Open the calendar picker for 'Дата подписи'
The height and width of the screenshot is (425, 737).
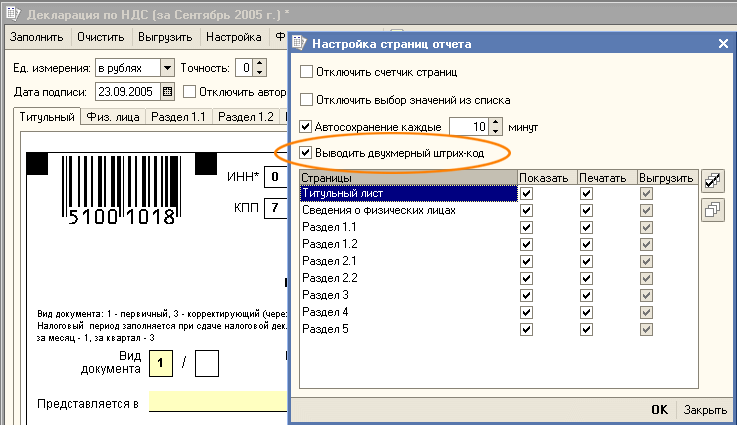pyautogui.click(x=167, y=92)
